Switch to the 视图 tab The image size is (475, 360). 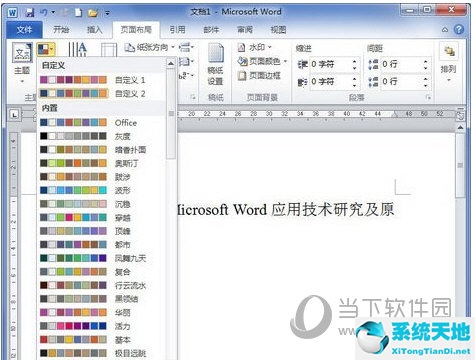(x=278, y=30)
